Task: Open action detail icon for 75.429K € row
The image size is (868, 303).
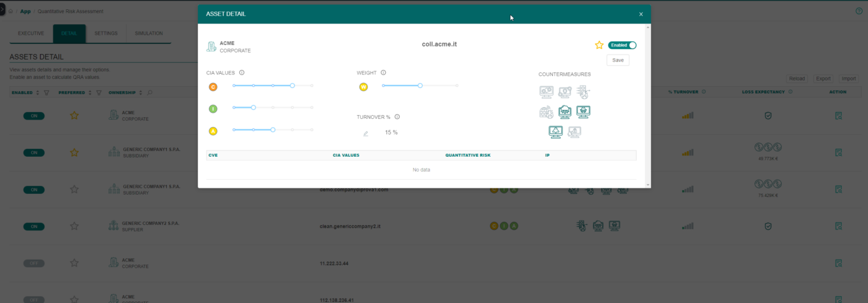Action: 838,189
